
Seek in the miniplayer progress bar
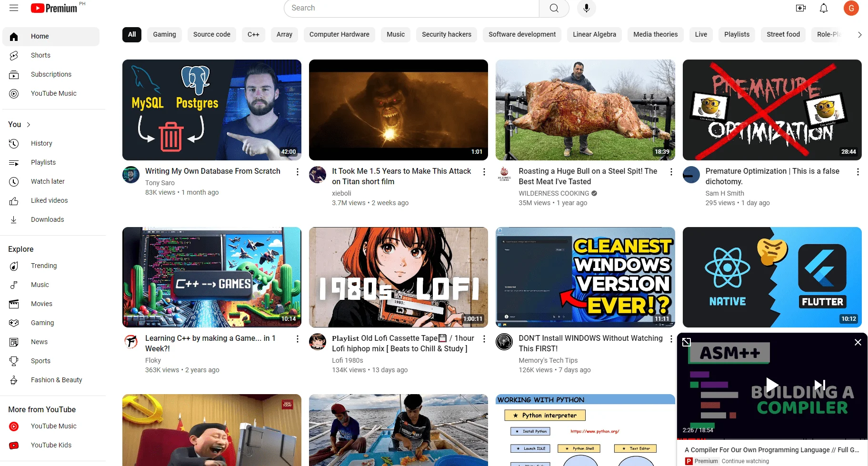pos(772,439)
